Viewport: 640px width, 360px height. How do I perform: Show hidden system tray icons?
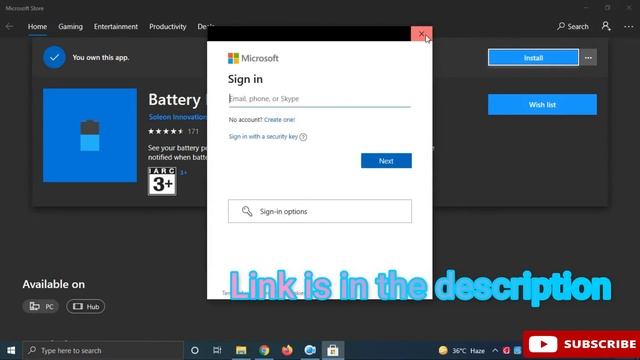pos(495,351)
